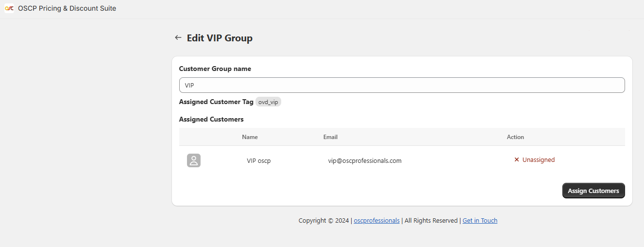
Task: Click the OSCP logo icon in header
Action: click(x=9, y=8)
